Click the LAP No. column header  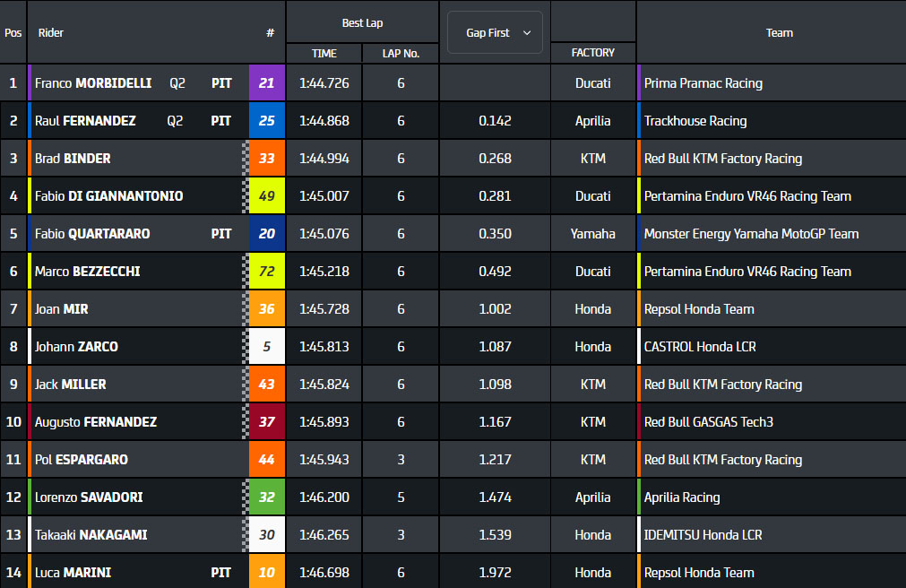coord(401,54)
